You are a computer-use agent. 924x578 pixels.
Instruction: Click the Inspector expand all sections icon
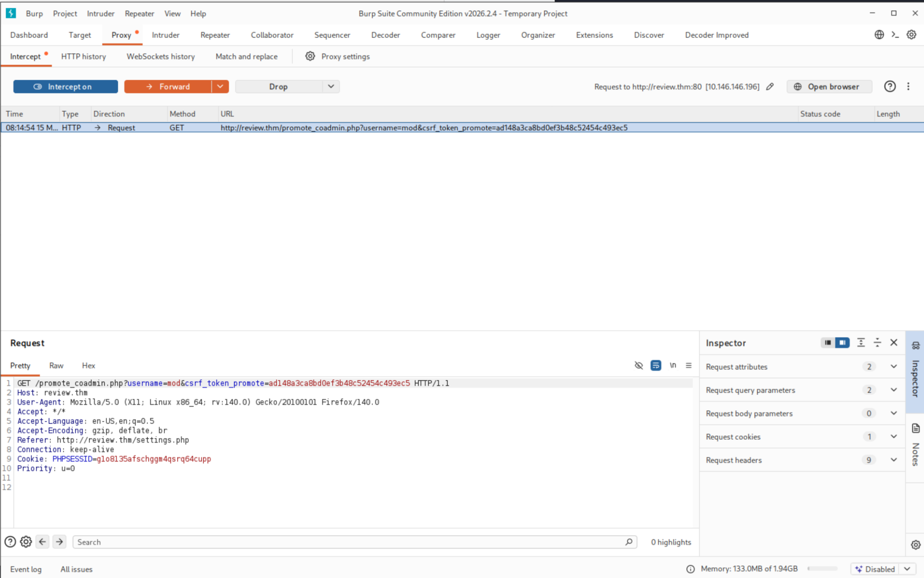tap(861, 342)
